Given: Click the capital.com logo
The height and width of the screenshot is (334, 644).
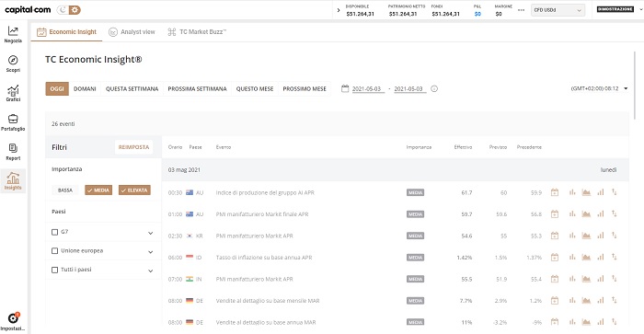Looking at the screenshot, I should pyautogui.click(x=28, y=9).
